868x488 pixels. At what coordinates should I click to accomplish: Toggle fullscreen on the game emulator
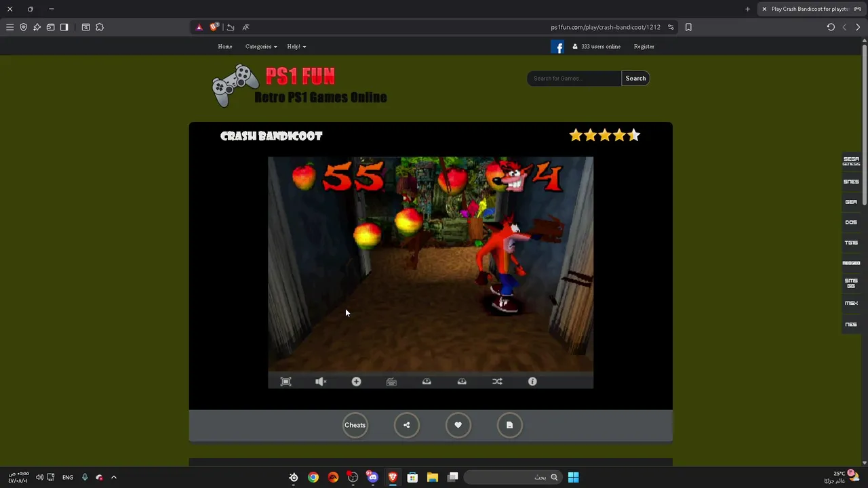click(285, 382)
